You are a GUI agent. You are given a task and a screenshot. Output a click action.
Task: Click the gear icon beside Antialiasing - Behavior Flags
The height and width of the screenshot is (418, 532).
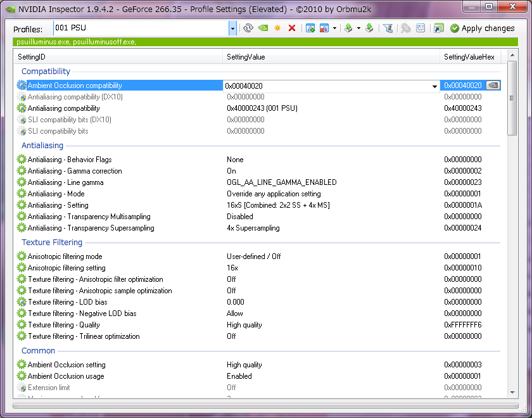pyautogui.click(x=22, y=160)
